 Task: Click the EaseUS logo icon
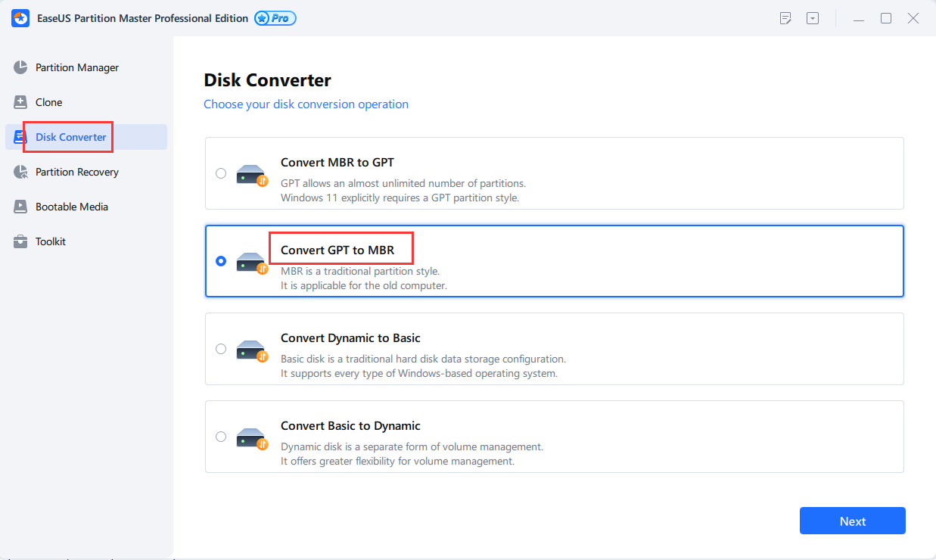[20, 17]
